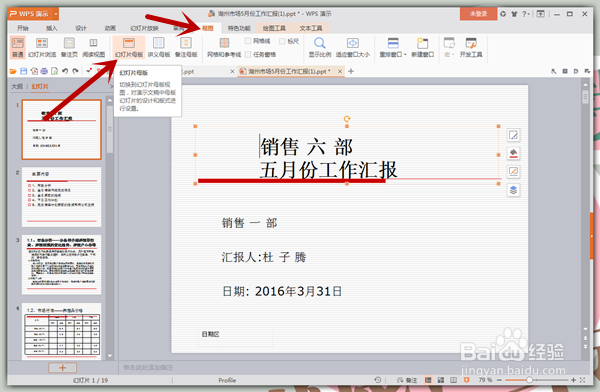Click the fit-to-window icon after zoom slider

pos(582,380)
